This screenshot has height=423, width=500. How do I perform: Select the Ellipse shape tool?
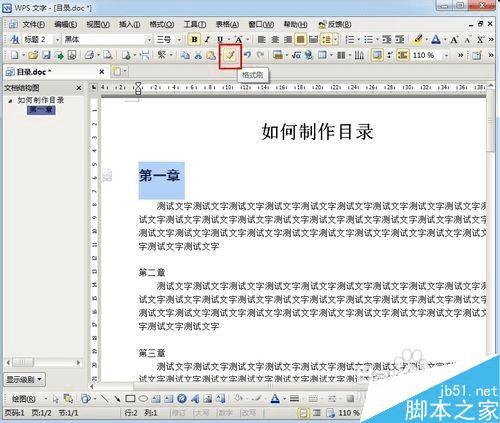pos(143,399)
